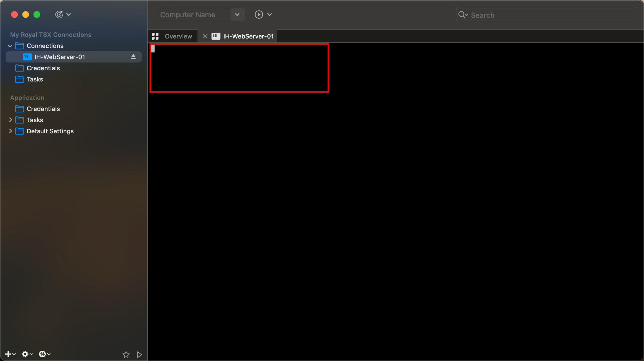Open the Computer Name dropdown arrow
The width and height of the screenshot is (644, 361).
tap(237, 15)
